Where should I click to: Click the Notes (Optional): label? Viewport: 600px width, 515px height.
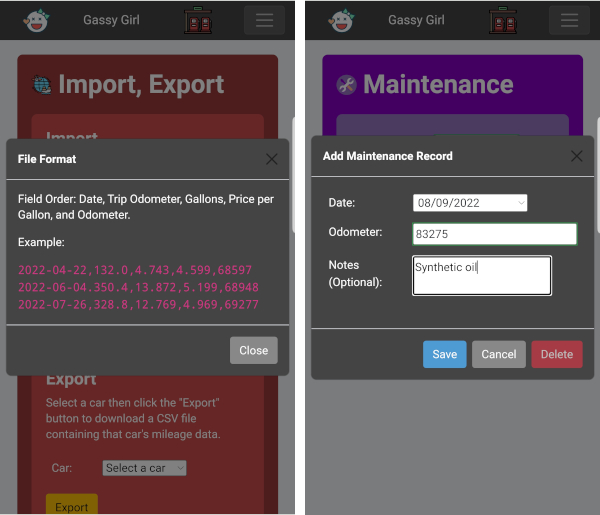click(x=355, y=274)
